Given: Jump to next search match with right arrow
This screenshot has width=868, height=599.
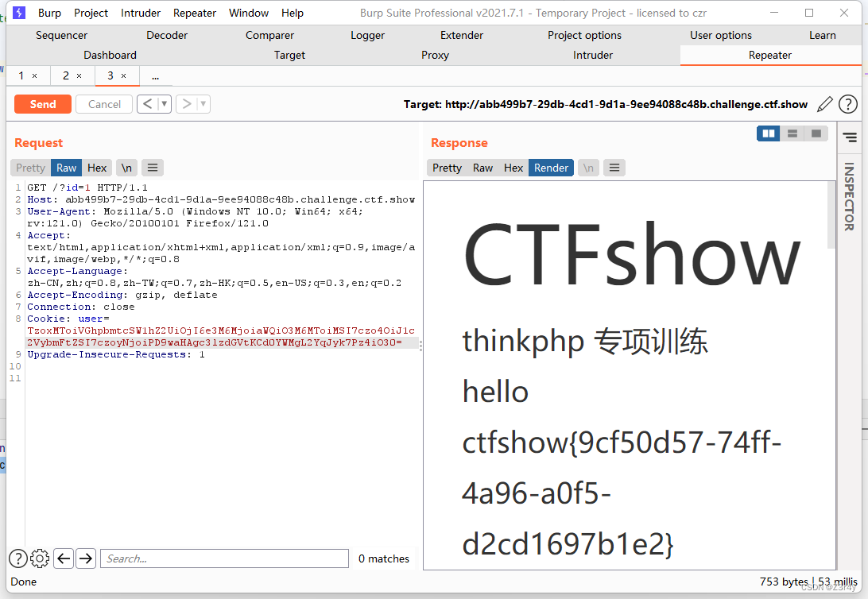Looking at the screenshot, I should click(x=85, y=558).
